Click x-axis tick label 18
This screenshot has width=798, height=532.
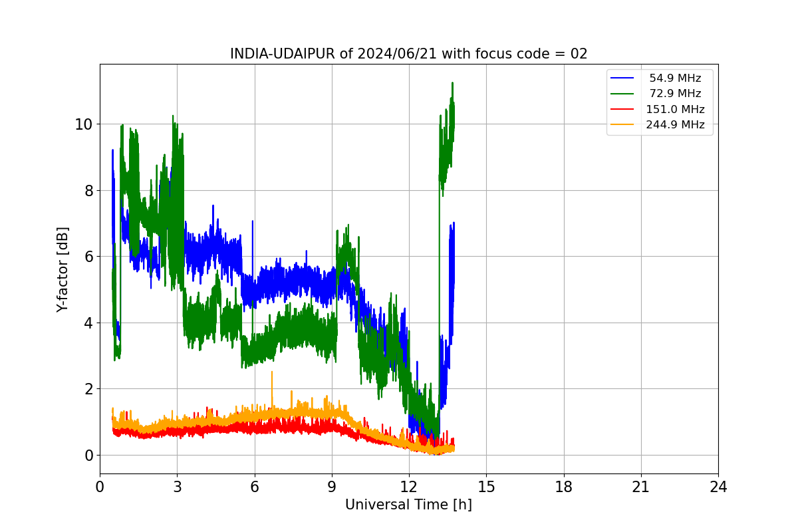[x=563, y=487]
